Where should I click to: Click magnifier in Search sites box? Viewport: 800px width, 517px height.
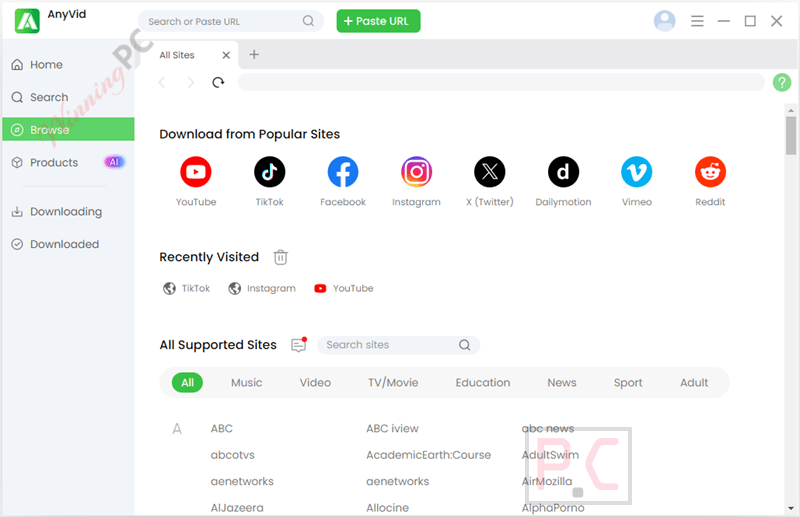coord(464,345)
